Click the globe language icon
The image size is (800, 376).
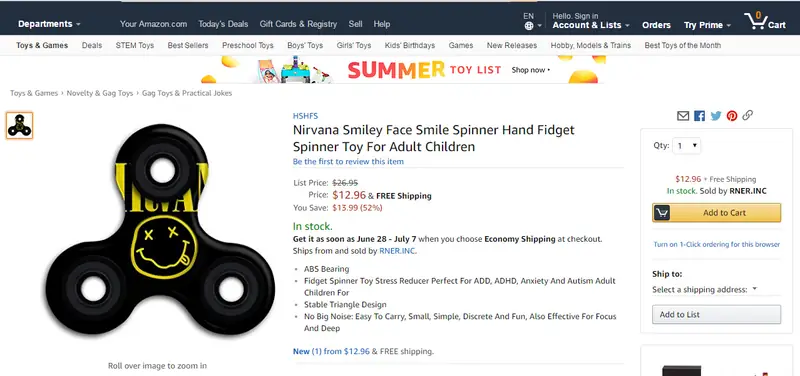(529, 26)
